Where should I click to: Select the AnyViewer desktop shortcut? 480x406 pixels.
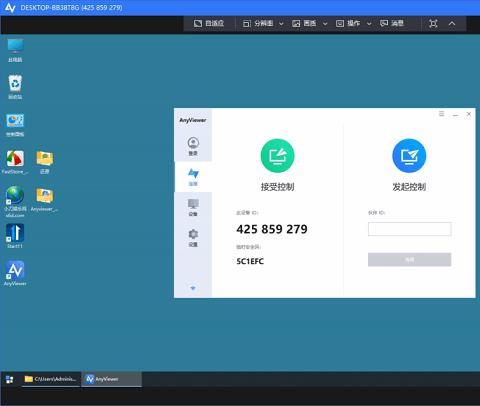15,273
